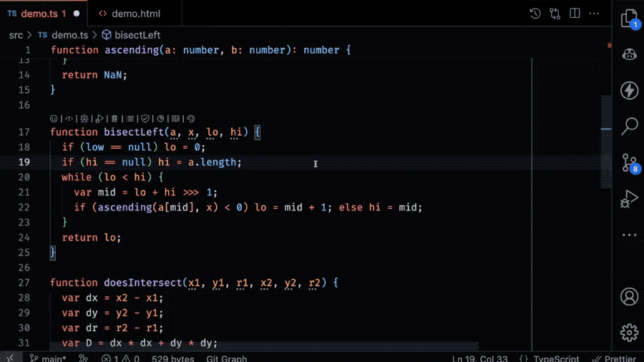Viewport: 644px width, 362px height.
Task: Open the Accounts menu icon
Action: coord(629,296)
